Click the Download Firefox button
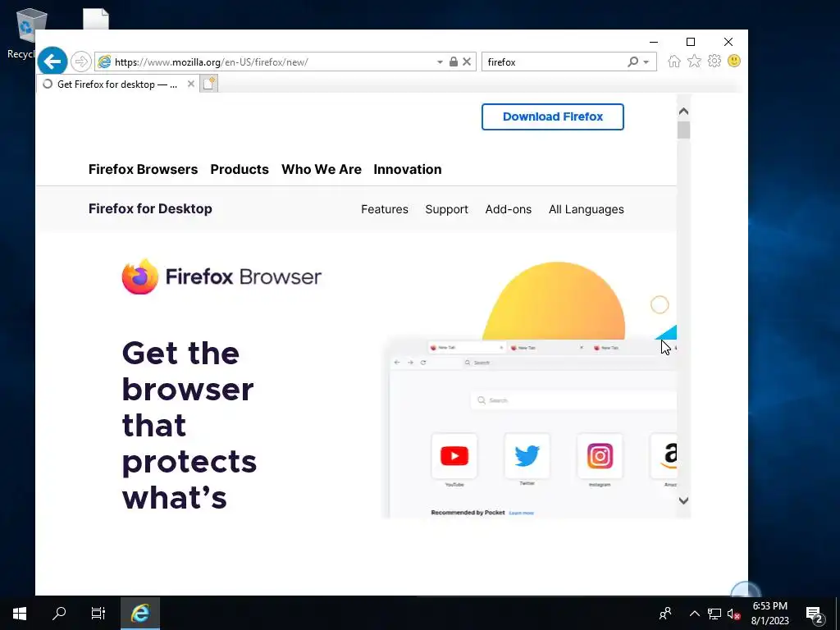 coord(553,116)
